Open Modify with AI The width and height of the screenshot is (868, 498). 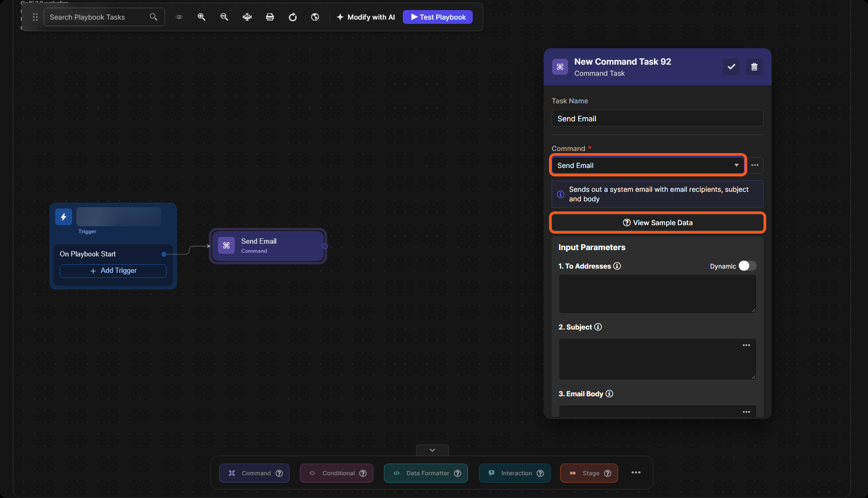[x=366, y=17]
